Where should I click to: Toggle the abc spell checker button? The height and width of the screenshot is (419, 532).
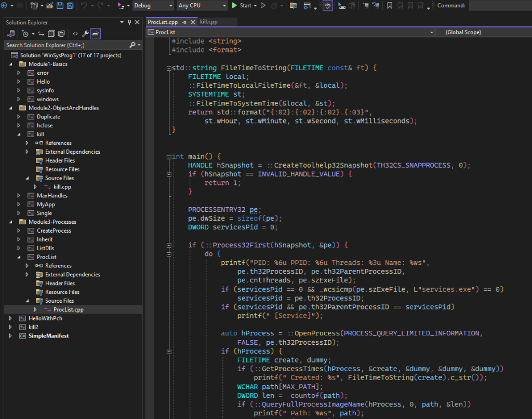pyautogui.click(x=328, y=6)
